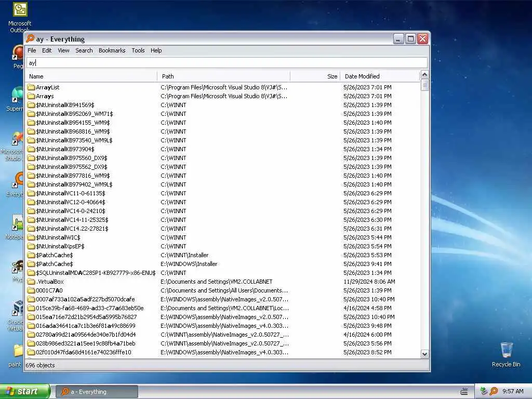Click the $NtUninstallVC14.22-27821$ result name
The height and width of the screenshot is (399, 532).
72,229
